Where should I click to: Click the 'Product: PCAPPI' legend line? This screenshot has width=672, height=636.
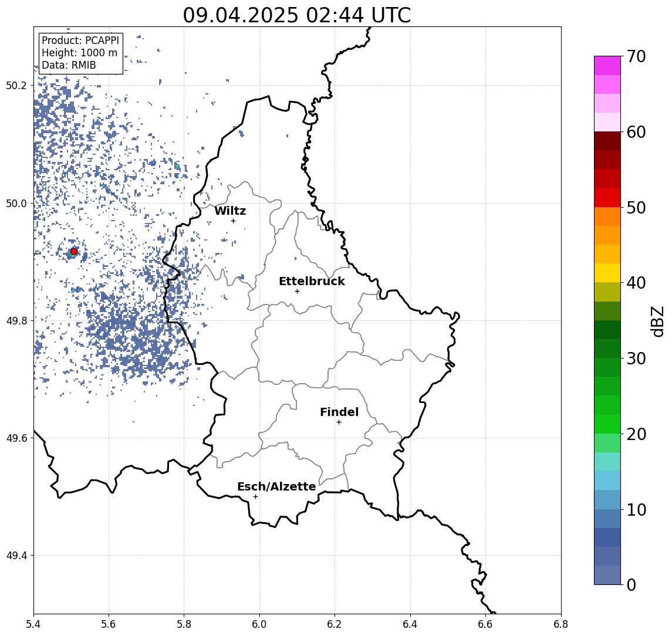coord(80,40)
